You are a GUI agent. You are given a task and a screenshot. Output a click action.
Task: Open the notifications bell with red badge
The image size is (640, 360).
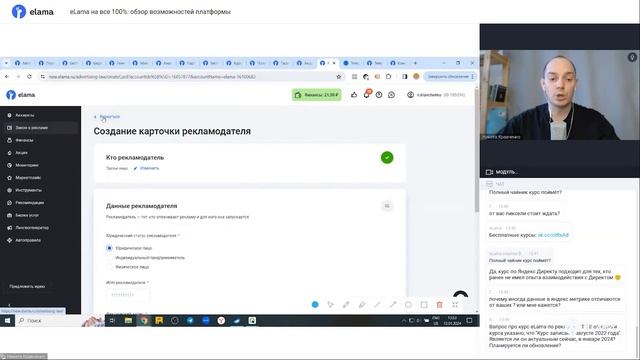(367, 94)
